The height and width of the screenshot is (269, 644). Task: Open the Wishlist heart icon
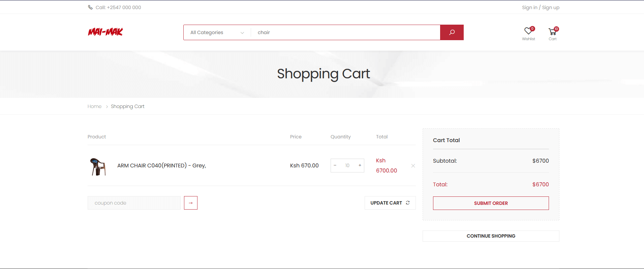pyautogui.click(x=528, y=31)
